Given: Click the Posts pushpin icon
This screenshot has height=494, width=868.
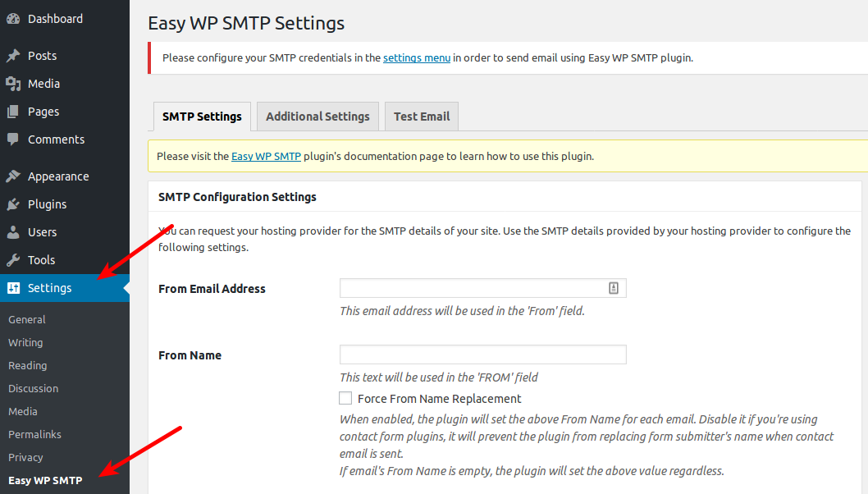Looking at the screenshot, I should [x=13, y=56].
